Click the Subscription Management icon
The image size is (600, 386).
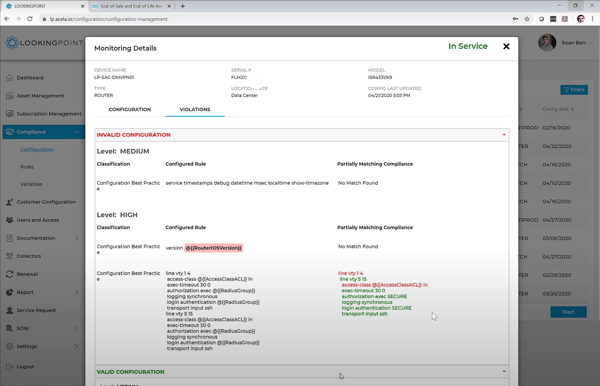coord(10,114)
